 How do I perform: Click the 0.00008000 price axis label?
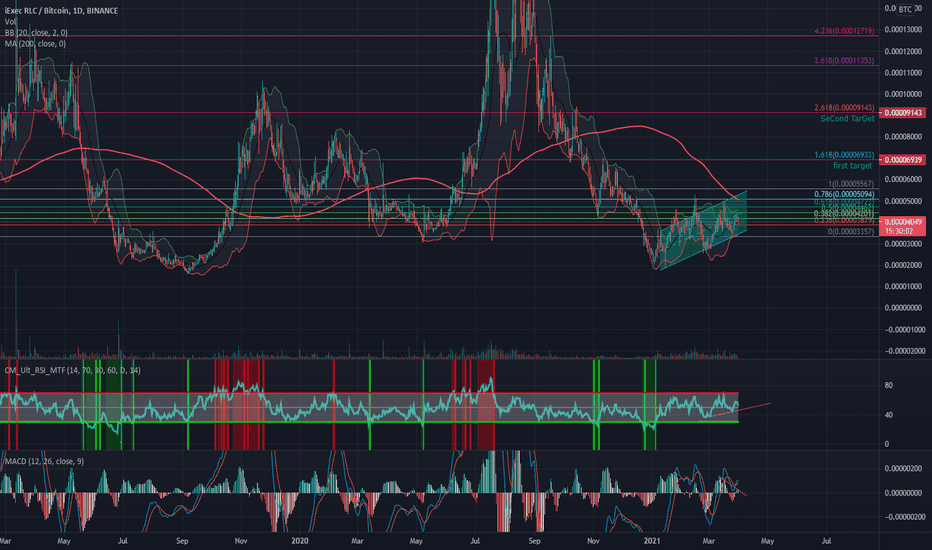(x=903, y=137)
